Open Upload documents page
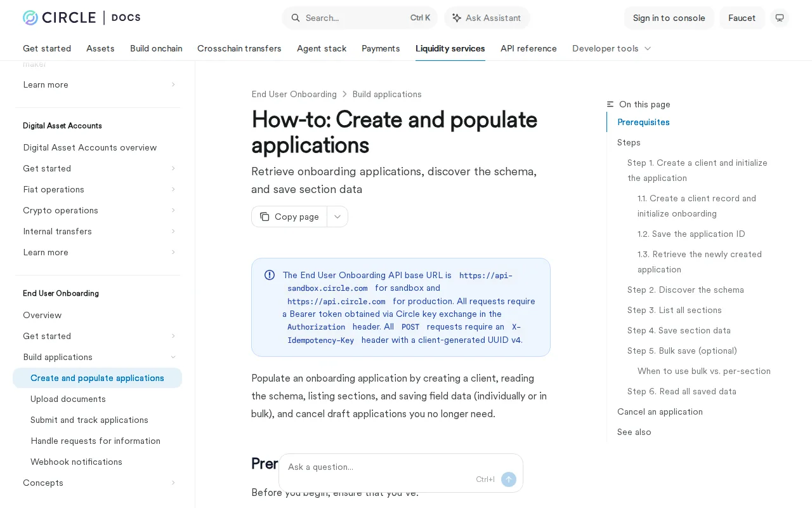812x508 pixels. 68,399
